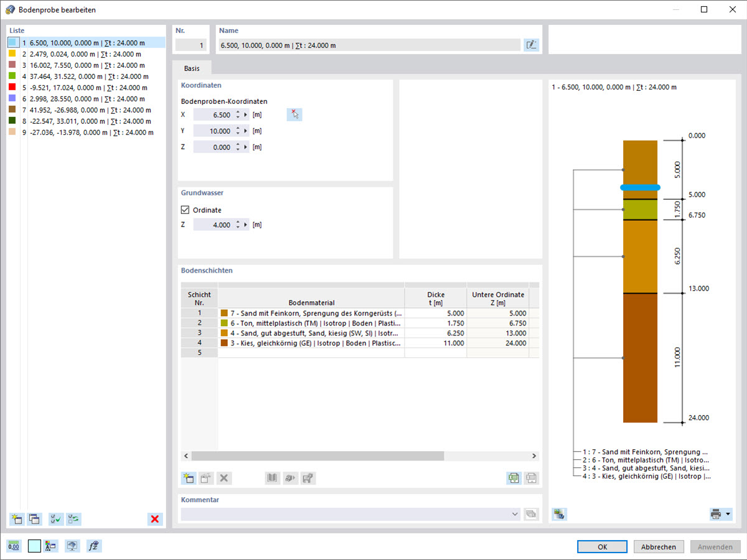Open Y coordinate arrow menu
747x560 pixels.
246,131
